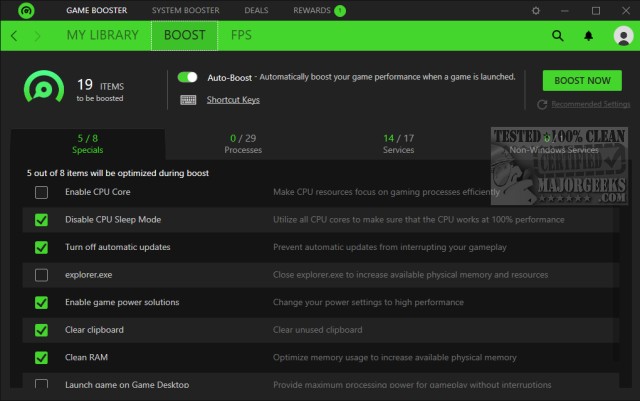
Task: Uncheck the Clear clipboard option
Action: 41,330
